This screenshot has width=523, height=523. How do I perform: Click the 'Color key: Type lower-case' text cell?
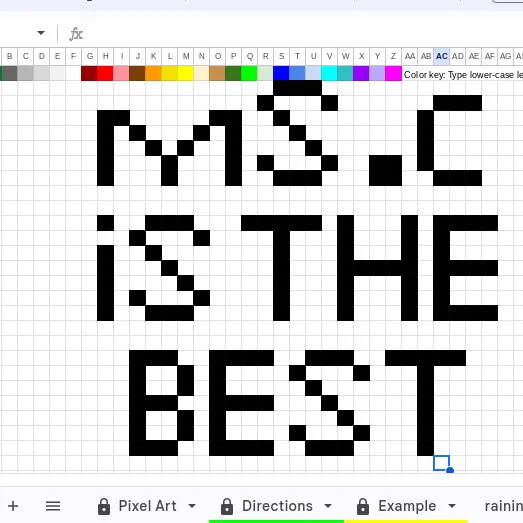[463, 74]
